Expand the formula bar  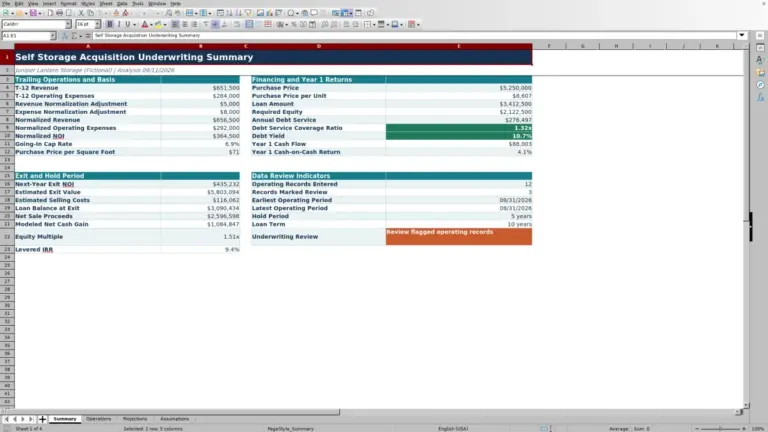click(x=742, y=35)
